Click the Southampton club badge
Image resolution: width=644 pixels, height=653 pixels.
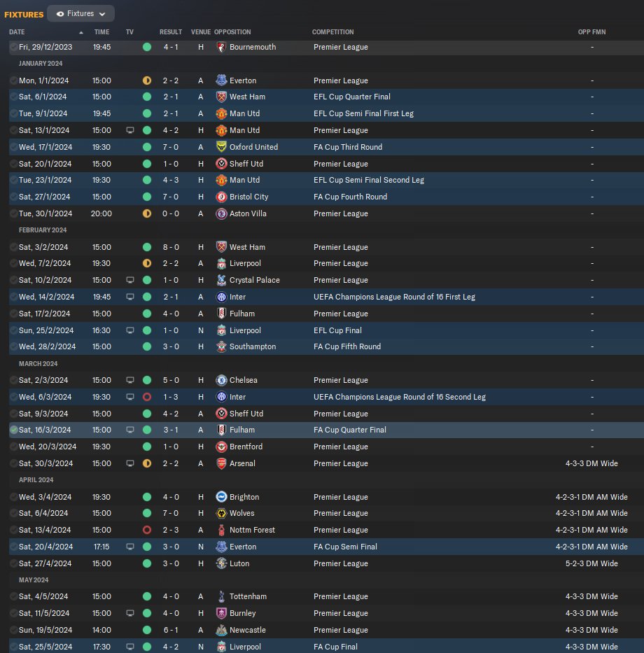click(221, 346)
